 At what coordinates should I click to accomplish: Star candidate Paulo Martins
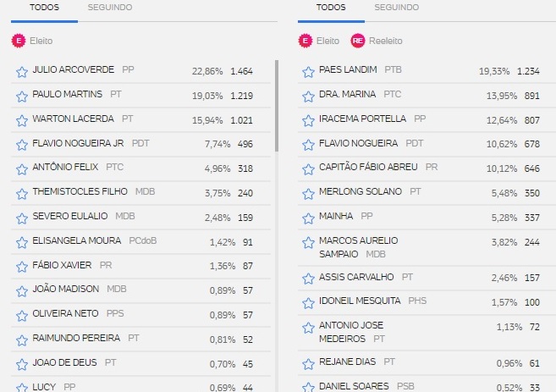tap(22, 97)
